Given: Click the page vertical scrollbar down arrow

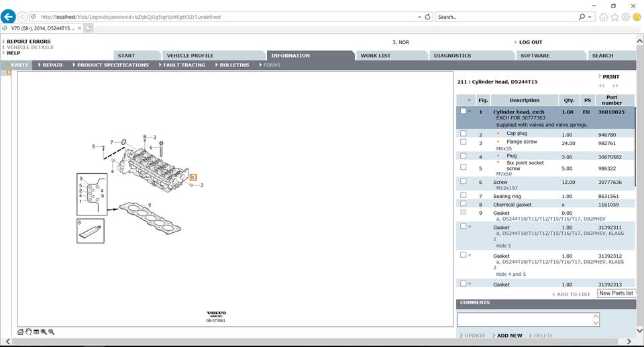Looking at the screenshot, I should [x=639, y=330].
